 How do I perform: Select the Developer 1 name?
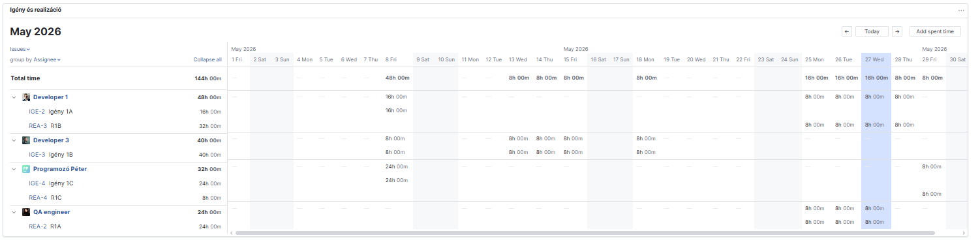(x=51, y=97)
